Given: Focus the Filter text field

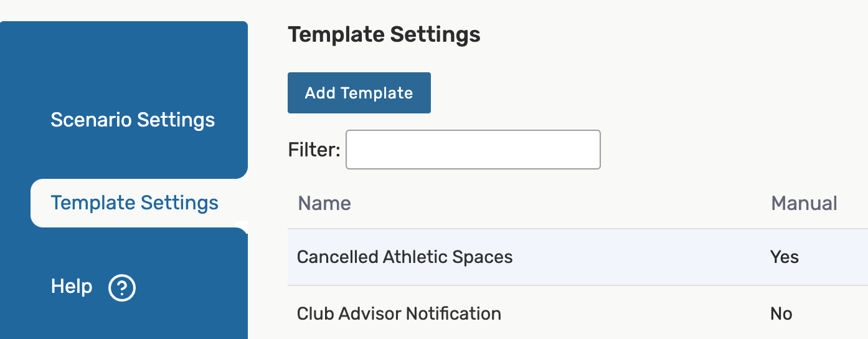Looking at the screenshot, I should pyautogui.click(x=473, y=150).
